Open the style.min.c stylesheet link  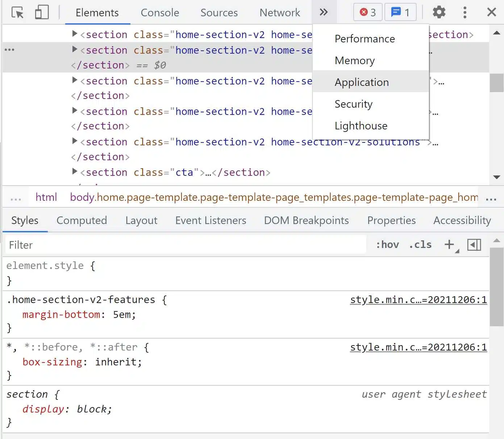coord(418,299)
